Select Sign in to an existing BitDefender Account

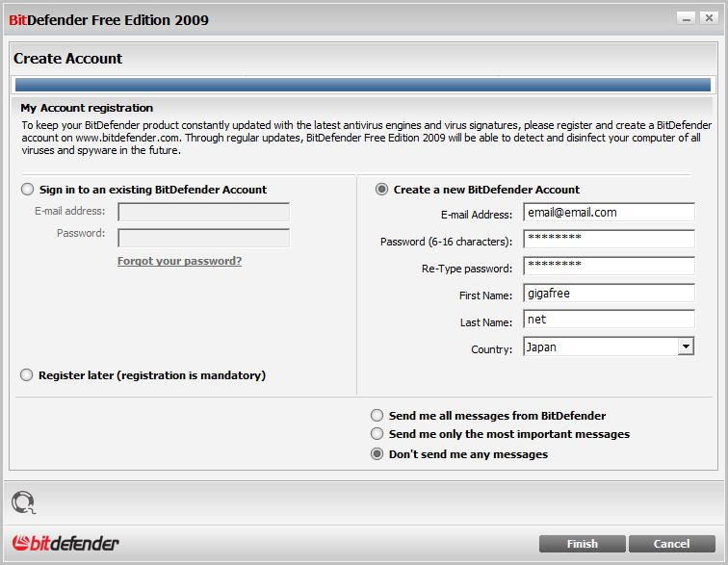27,190
